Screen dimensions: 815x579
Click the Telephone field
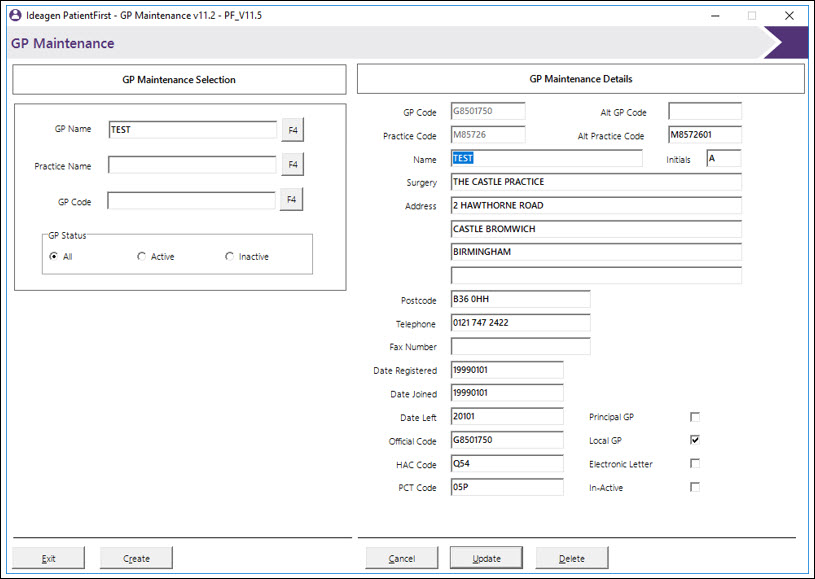tap(521, 322)
